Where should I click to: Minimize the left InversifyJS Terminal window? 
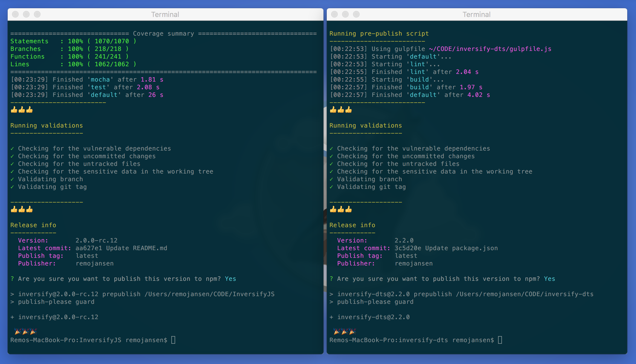pyautogui.click(x=26, y=14)
